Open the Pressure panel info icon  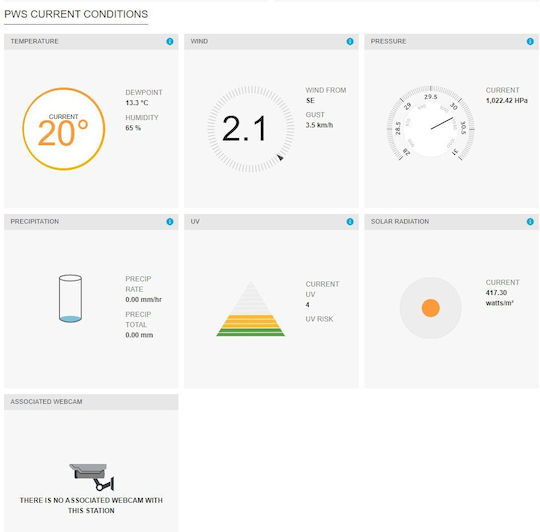pos(530,41)
